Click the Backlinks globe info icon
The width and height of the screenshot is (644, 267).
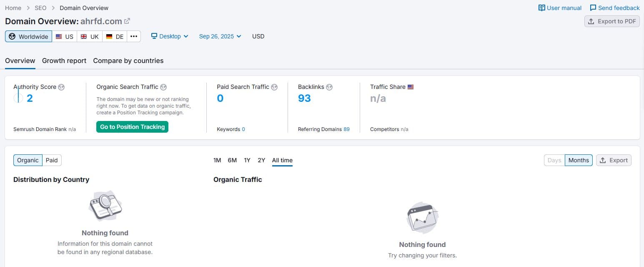(329, 87)
